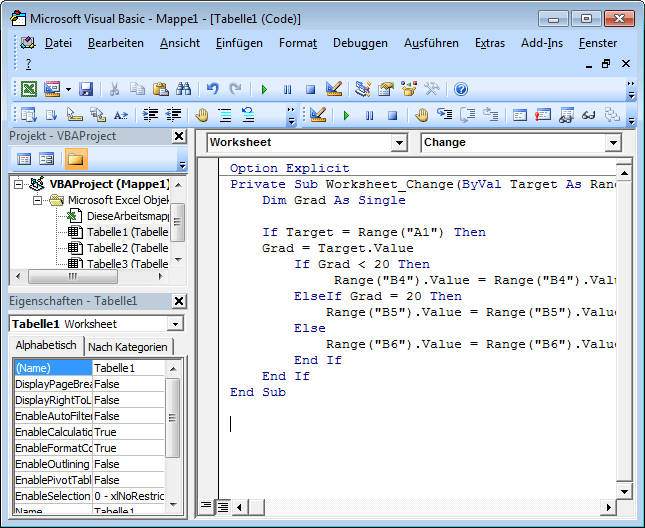Open the Project Explorer icon
The height and width of the screenshot is (528, 645).
tap(363, 89)
